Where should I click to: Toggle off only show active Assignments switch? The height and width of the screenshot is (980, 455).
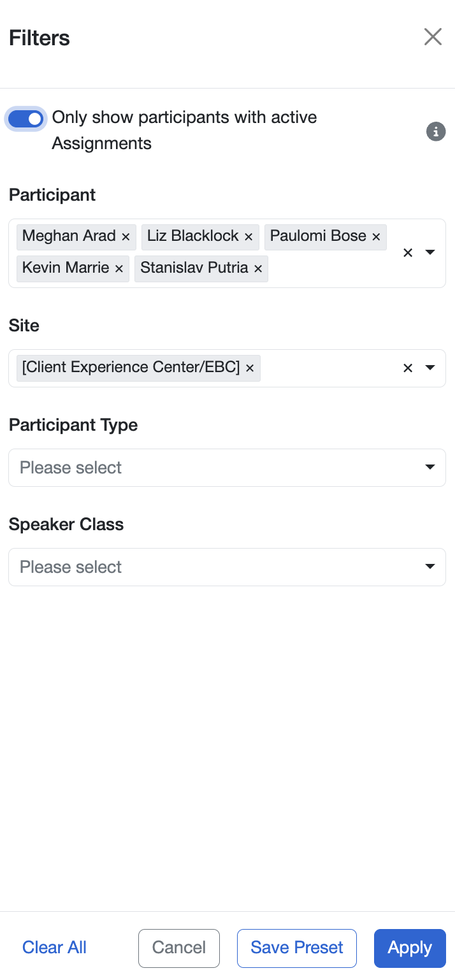tap(26, 119)
